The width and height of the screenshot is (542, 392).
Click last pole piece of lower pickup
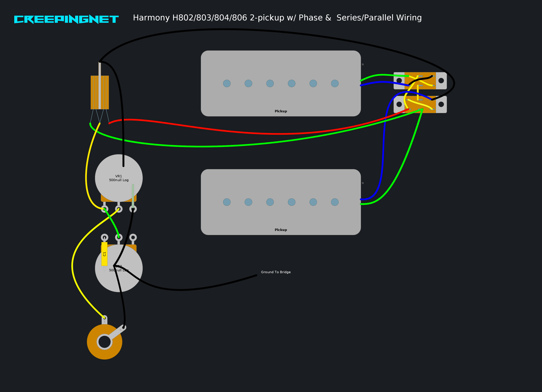[335, 202]
